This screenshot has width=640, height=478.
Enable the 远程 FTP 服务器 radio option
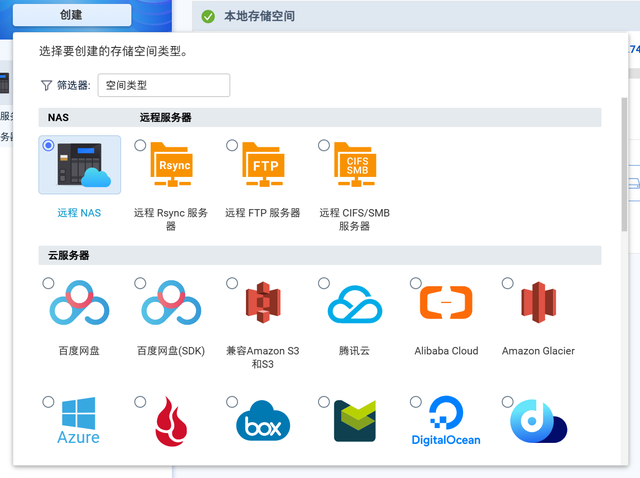click(232, 145)
